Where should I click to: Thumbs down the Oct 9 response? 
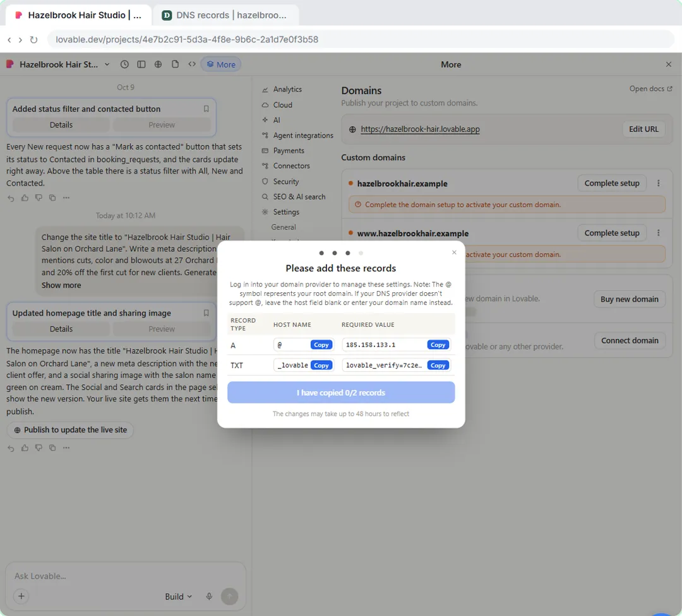pyautogui.click(x=39, y=198)
